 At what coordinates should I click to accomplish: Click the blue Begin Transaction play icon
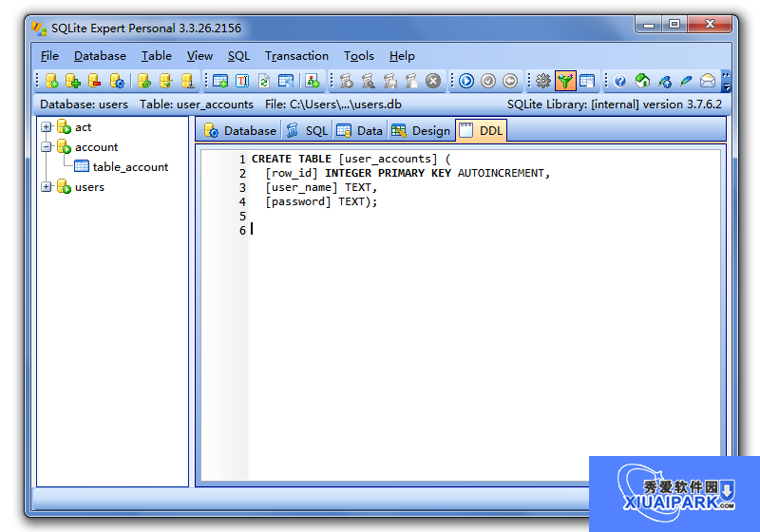[x=466, y=81]
